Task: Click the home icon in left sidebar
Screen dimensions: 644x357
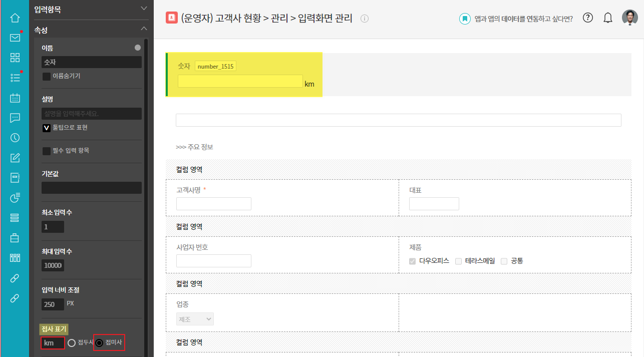Action: (15, 18)
